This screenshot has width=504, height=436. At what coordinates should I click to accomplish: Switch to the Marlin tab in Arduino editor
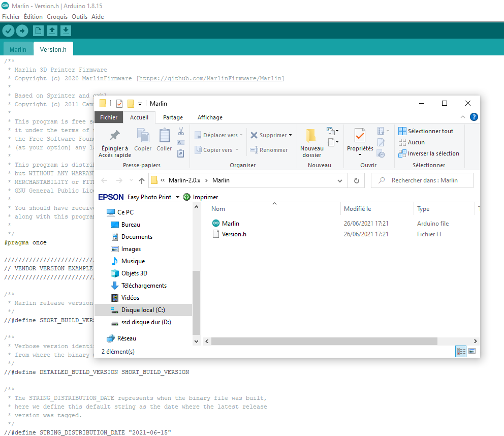coord(18,49)
